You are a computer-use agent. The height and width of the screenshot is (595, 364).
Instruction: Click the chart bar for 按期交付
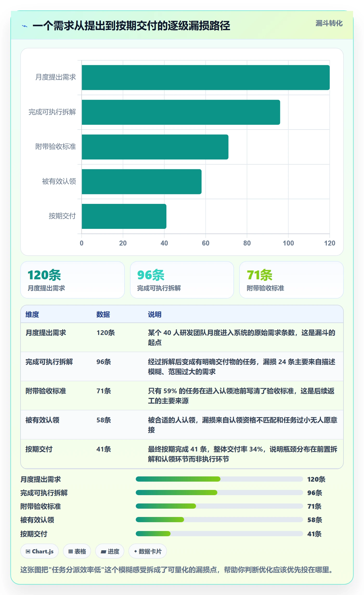(124, 216)
